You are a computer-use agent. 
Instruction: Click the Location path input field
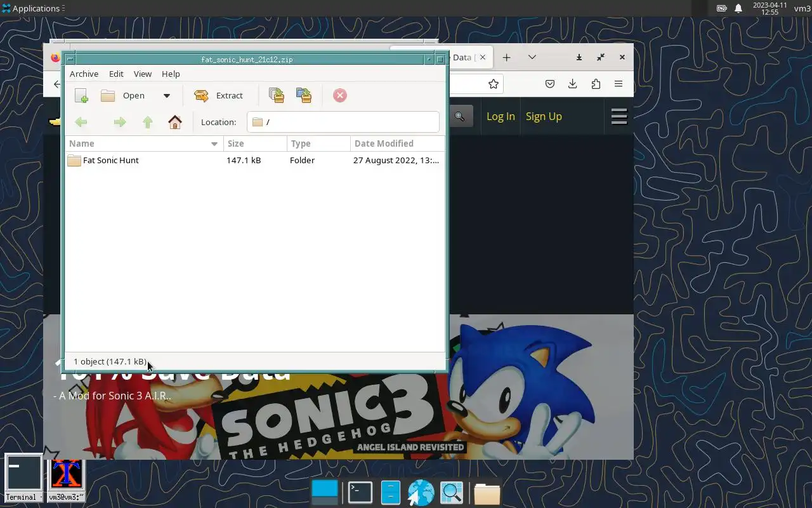click(343, 122)
